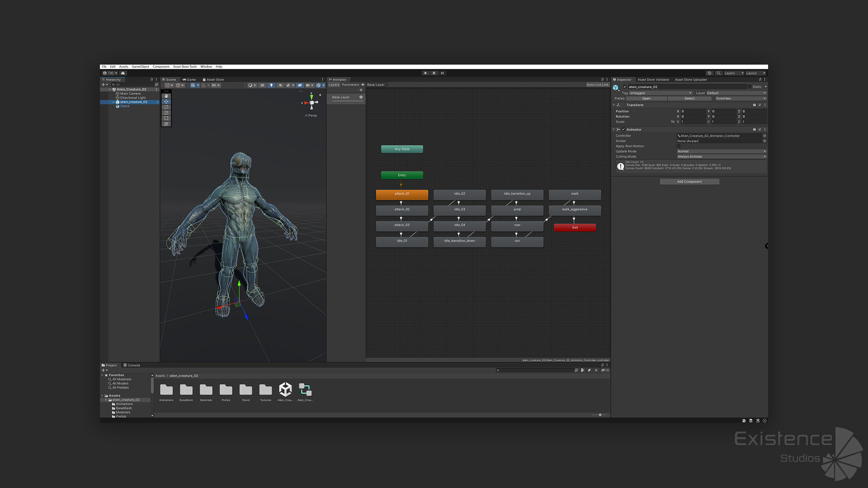Toggle scene lighting lightbulb icon

[x=271, y=85]
